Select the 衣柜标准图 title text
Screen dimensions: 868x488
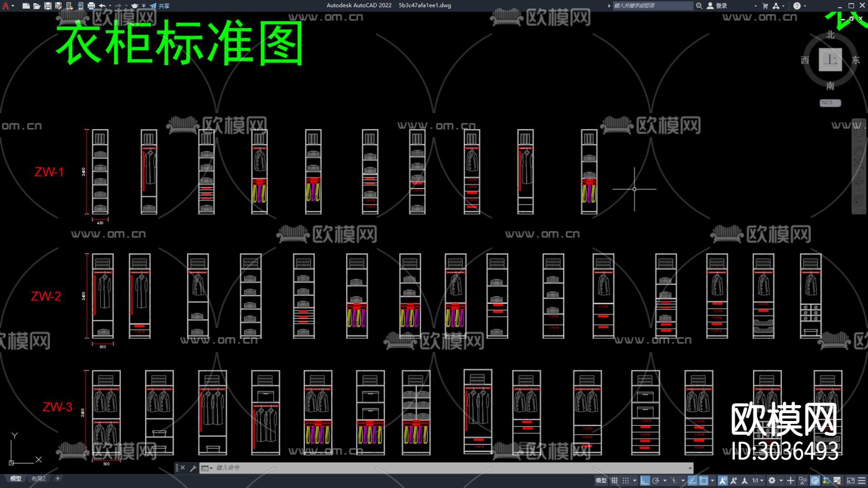(x=179, y=43)
